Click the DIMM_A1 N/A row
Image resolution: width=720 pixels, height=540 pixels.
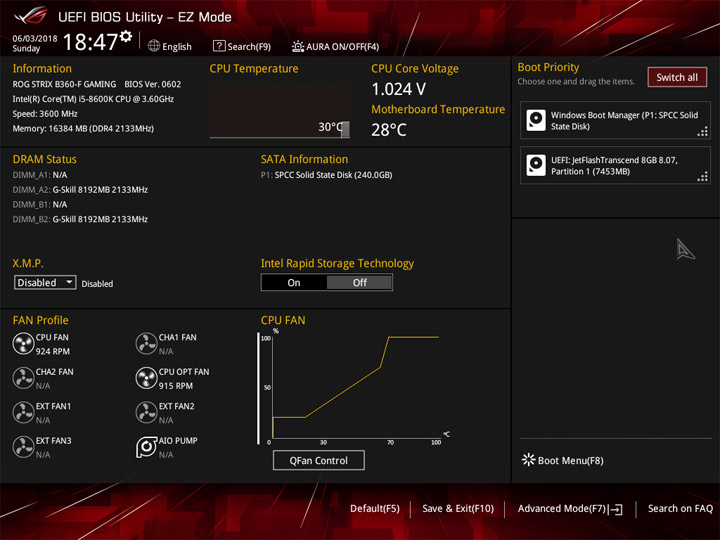point(40,175)
